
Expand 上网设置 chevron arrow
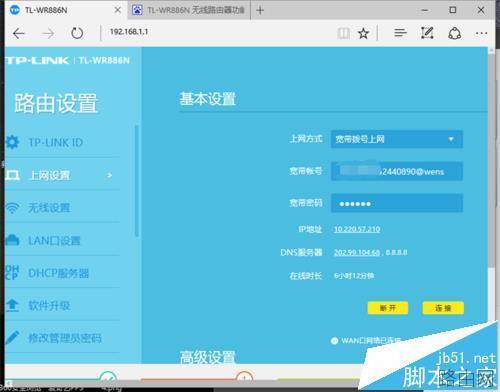tap(110, 175)
